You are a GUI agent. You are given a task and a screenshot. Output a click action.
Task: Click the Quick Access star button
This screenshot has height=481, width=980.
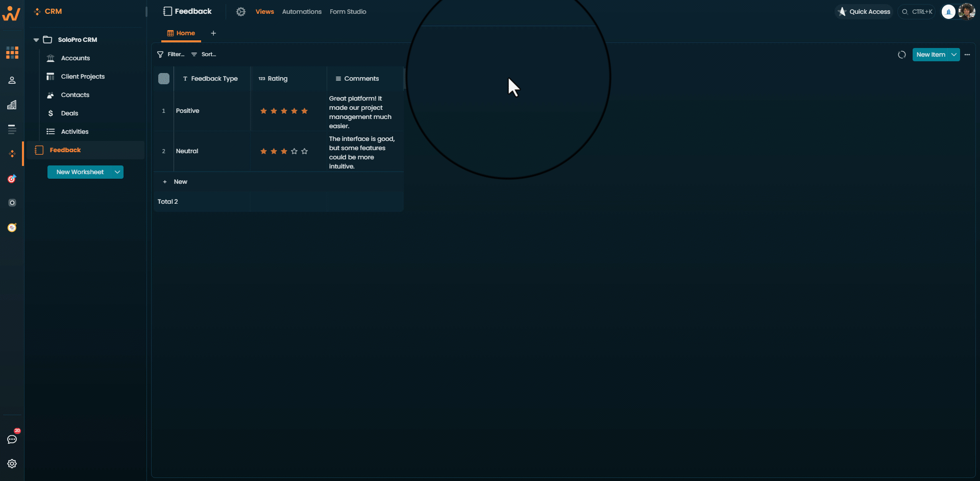(x=864, y=12)
